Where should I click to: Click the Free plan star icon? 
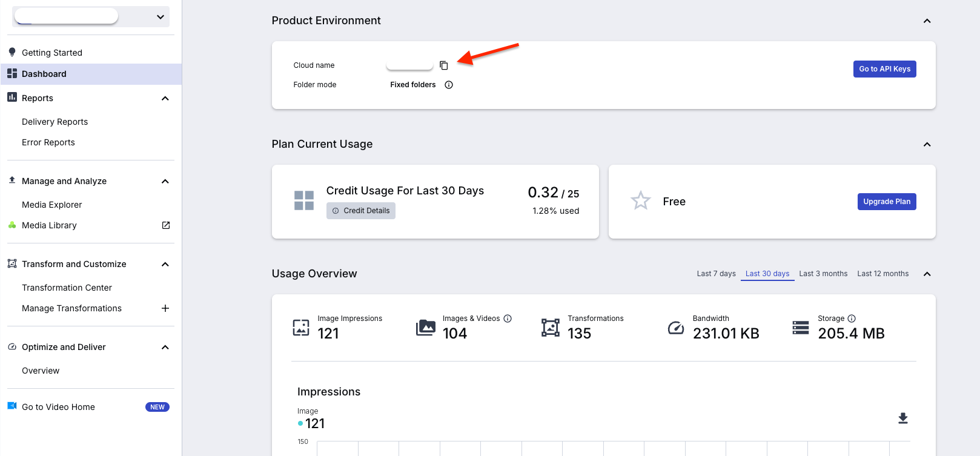pyautogui.click(x=641, y=200)
